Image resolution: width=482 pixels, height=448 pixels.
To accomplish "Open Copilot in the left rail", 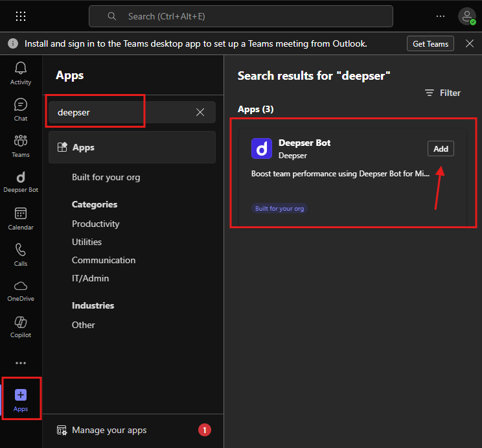I will tap(21, 327).
